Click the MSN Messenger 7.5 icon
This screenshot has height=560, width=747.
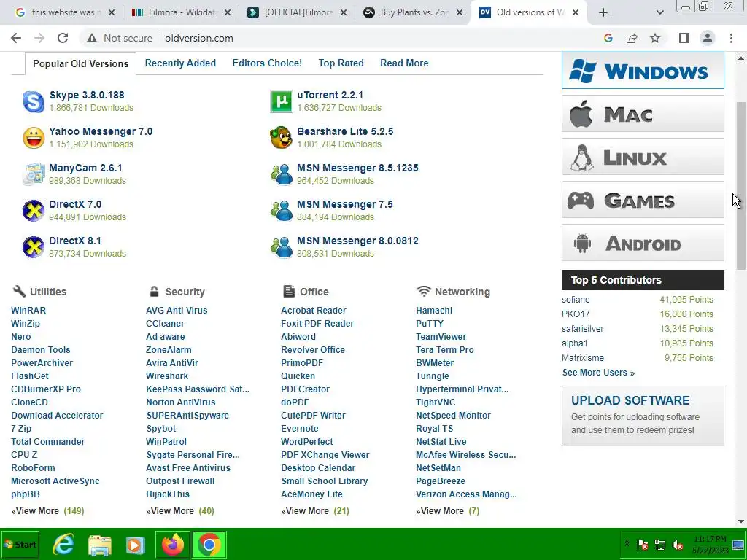(x=281, y=211)
